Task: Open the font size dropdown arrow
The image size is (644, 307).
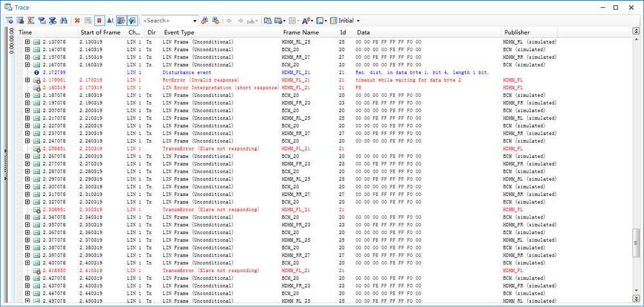Action: click(x=312, y=21)
